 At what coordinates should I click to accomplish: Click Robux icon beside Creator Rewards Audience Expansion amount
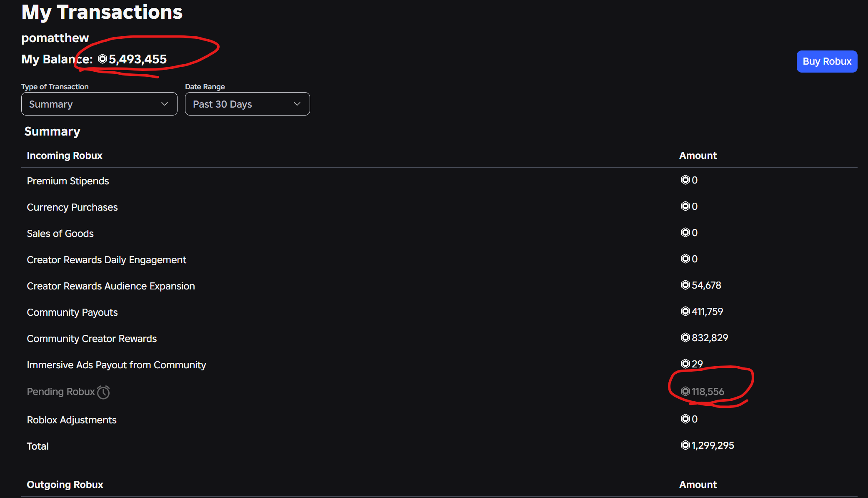pos(685,285)
